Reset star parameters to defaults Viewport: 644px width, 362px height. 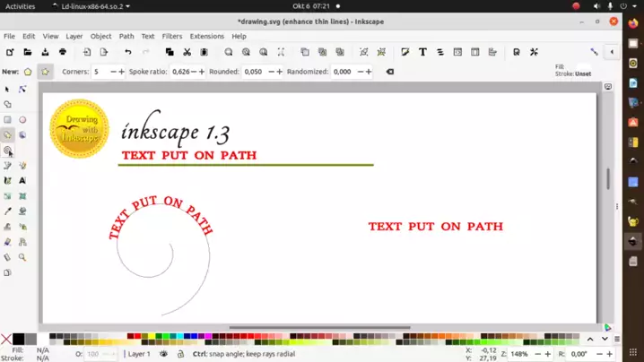pos(389,72)
